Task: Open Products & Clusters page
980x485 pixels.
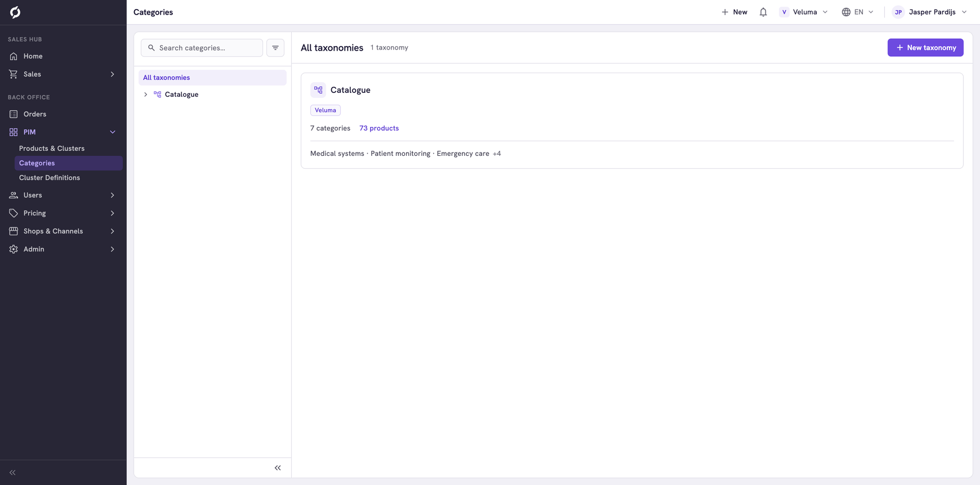Action: click(52, 149)
